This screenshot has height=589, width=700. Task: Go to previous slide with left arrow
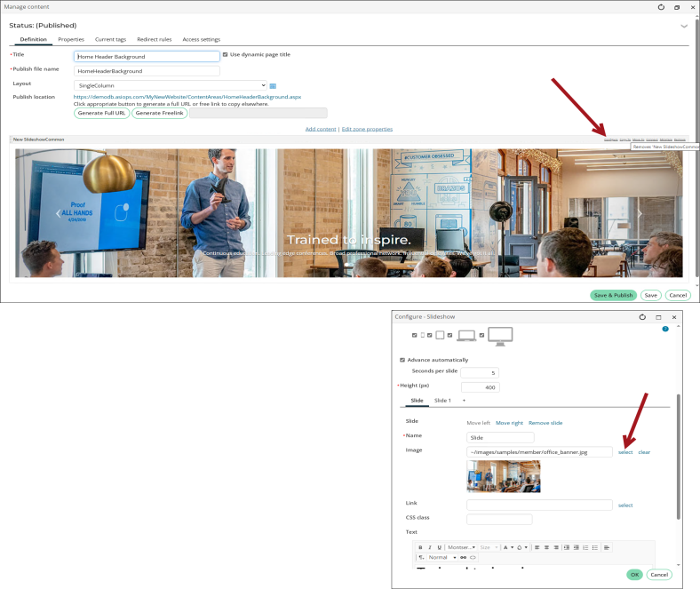click(58, 213)
